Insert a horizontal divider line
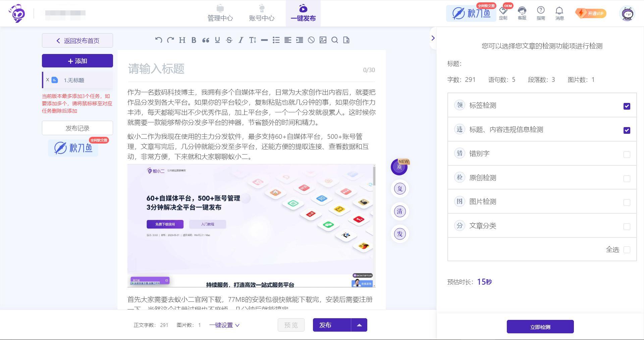Viewport: 644px width, 340px height. point(264,40)
